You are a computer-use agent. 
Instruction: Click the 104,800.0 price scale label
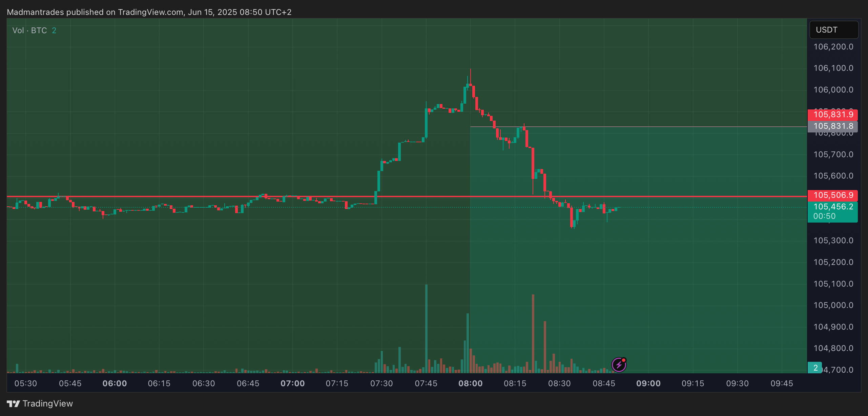tap(833, 348)
